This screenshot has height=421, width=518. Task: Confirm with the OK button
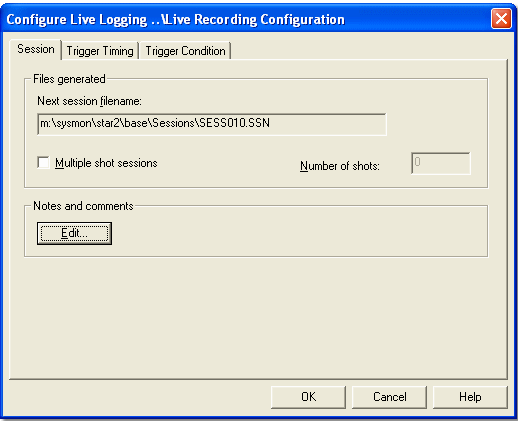[x=308, y=397]
